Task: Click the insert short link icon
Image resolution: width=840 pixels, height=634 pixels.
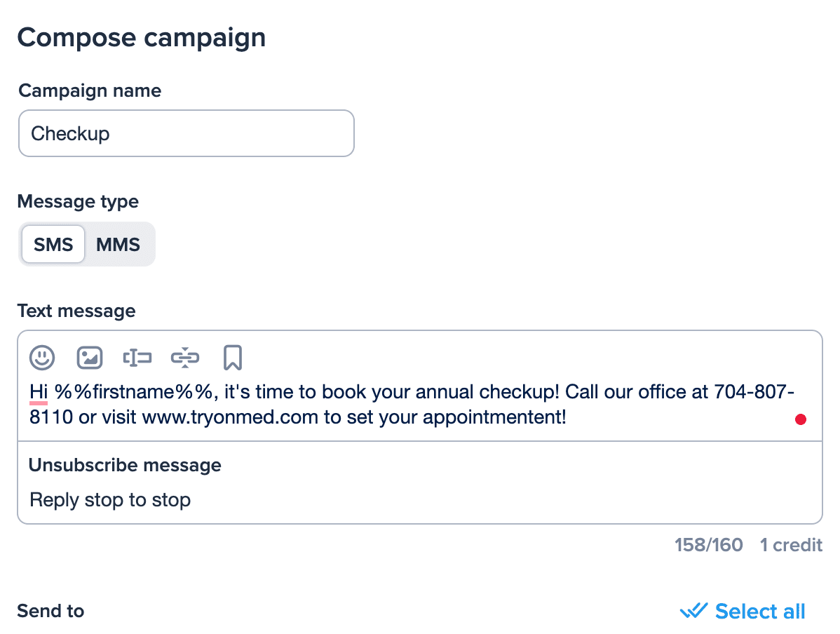Action: (185, 358)
